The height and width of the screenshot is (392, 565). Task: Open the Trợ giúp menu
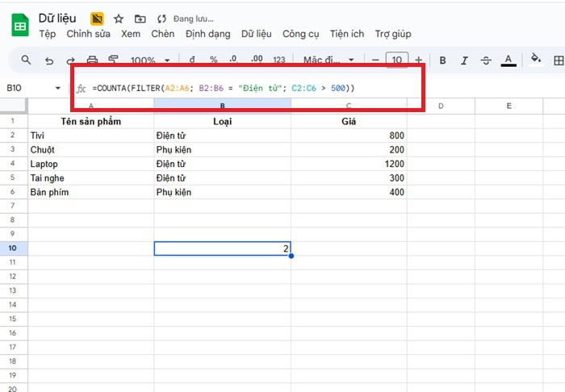[393, 34]
